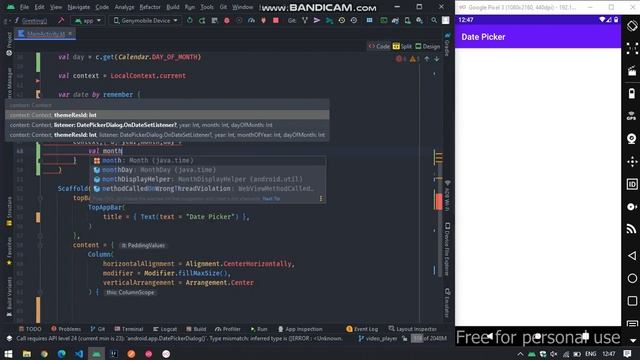Open the Logcat tool window

pos(165,329)
